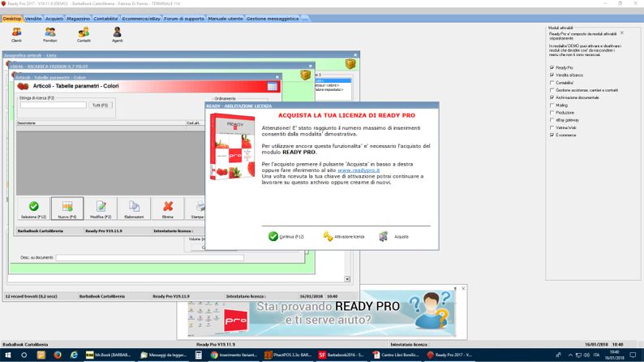Open the Calculator taskbar icon
This screenshot has width=644, height=362.
tap(199, 355)
